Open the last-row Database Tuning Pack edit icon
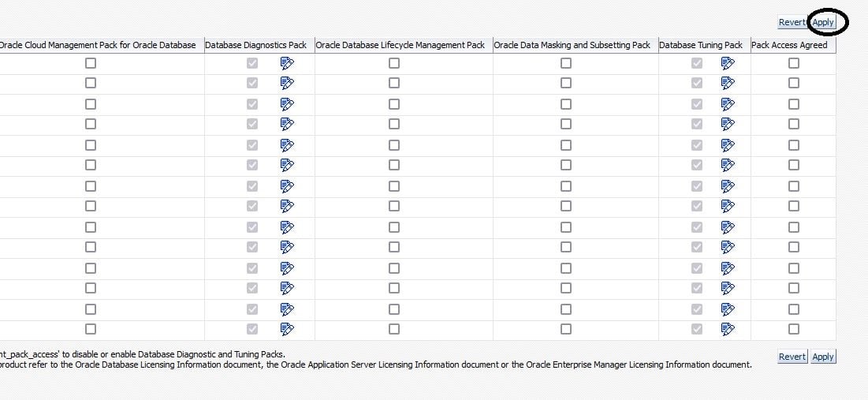This screenshot has height=400, width=868. click(x=728, y=329)
